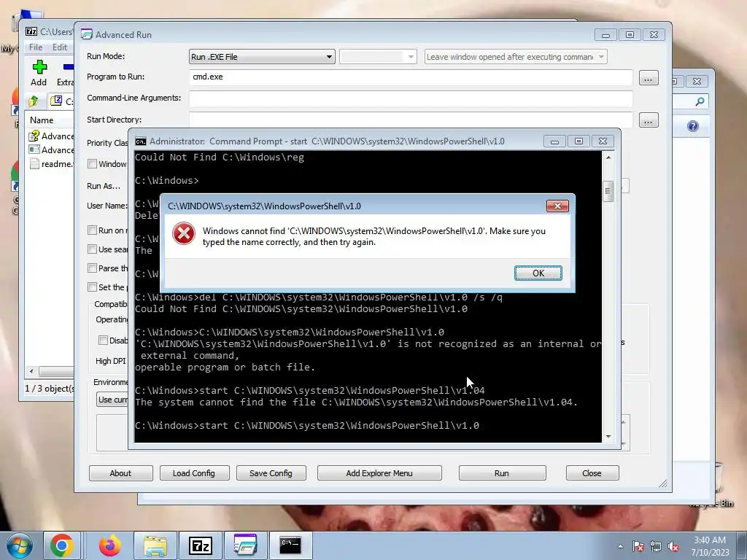
Task: Click the muted volume tray icon
Action: 673,546
